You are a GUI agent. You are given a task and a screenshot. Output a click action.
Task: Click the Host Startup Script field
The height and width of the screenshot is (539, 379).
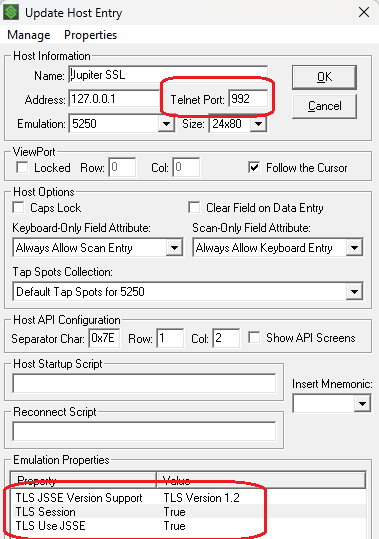pyautogui.click(x=144, y=383)
